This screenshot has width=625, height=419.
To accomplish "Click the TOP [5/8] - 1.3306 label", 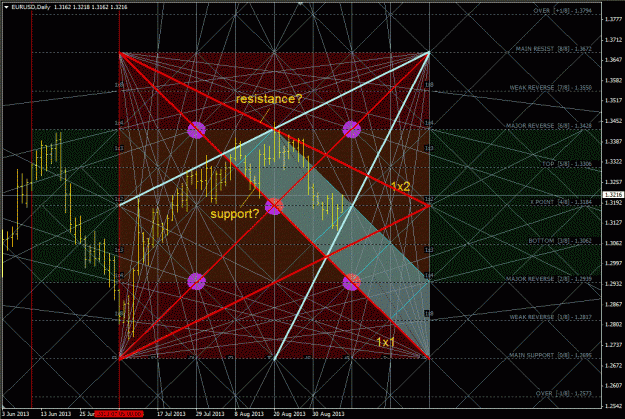I will 567,164.
